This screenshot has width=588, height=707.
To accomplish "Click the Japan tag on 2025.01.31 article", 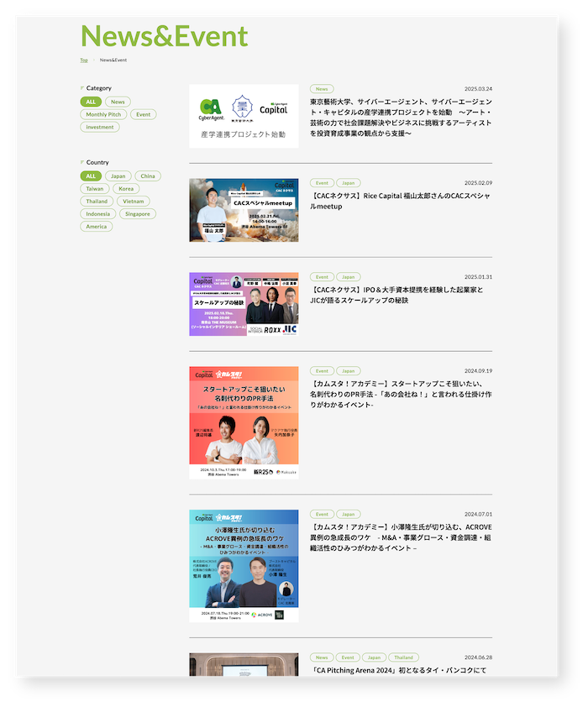I will [x=348, y=277].
